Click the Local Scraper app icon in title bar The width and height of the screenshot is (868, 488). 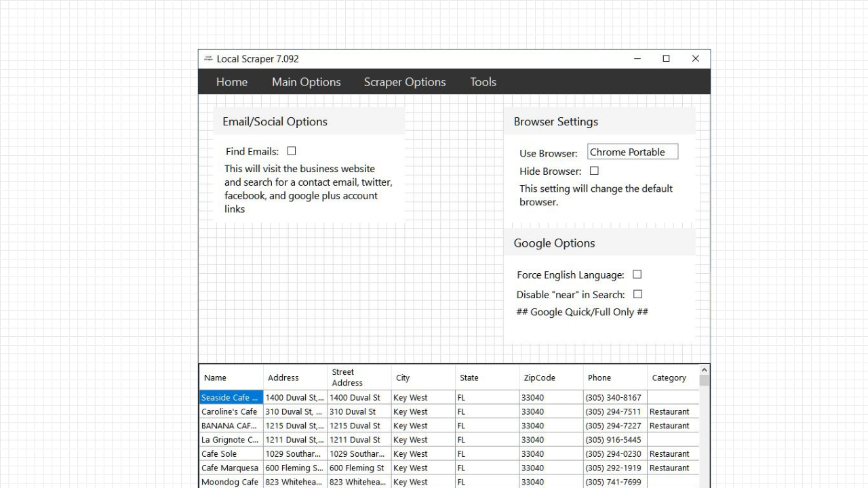click(x=208, y=58)
